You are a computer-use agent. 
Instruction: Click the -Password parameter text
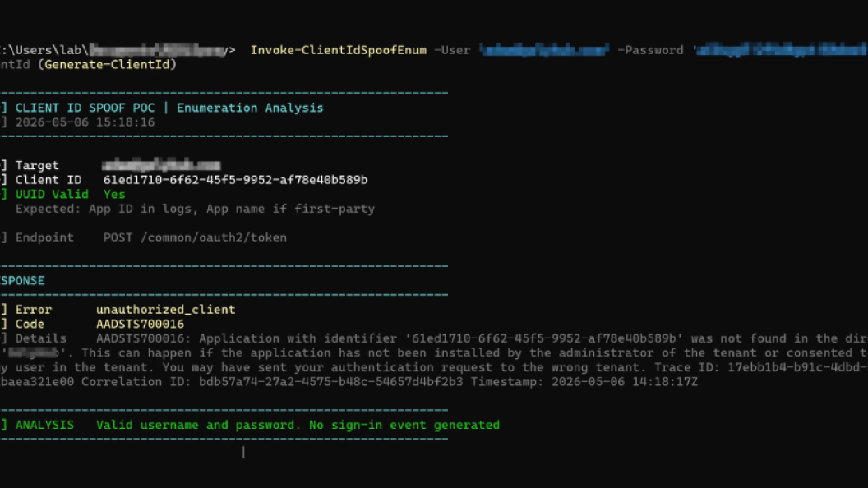tap(650, 50)
